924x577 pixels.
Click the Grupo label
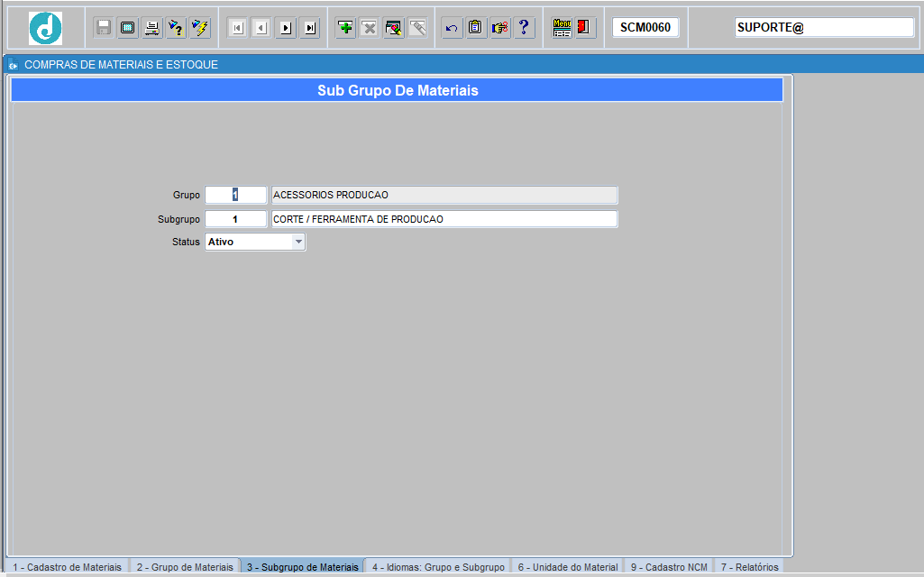click(187, 195)
